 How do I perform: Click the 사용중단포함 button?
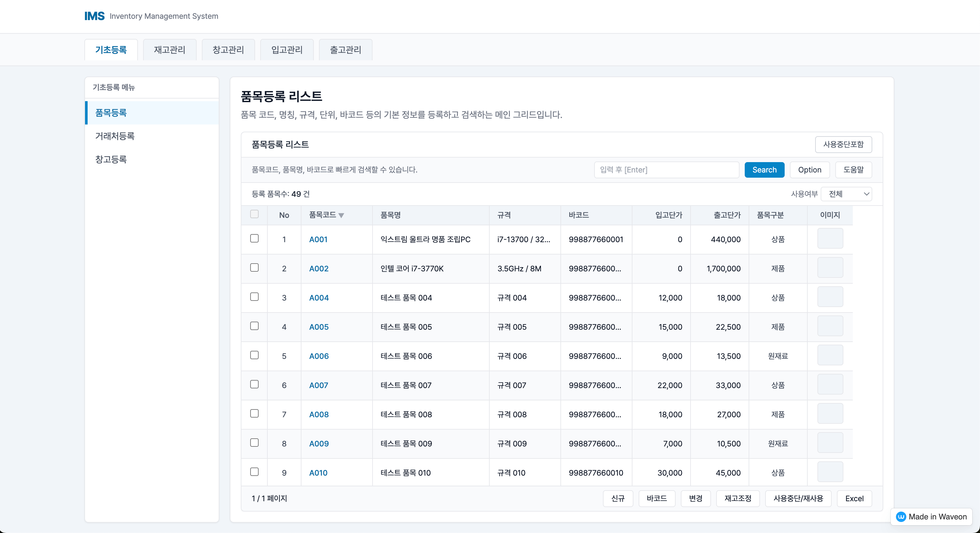(843, 145)
